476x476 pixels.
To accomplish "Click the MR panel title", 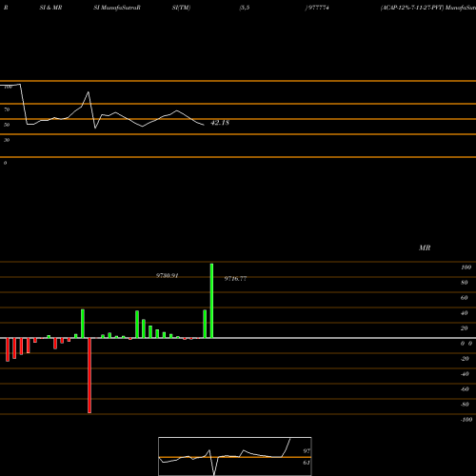I will click(x=425, y=248).
